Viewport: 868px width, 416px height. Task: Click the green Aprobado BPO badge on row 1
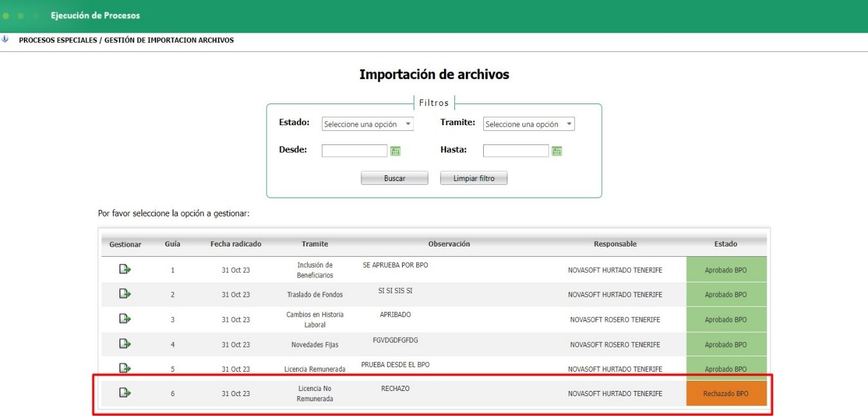726,269
